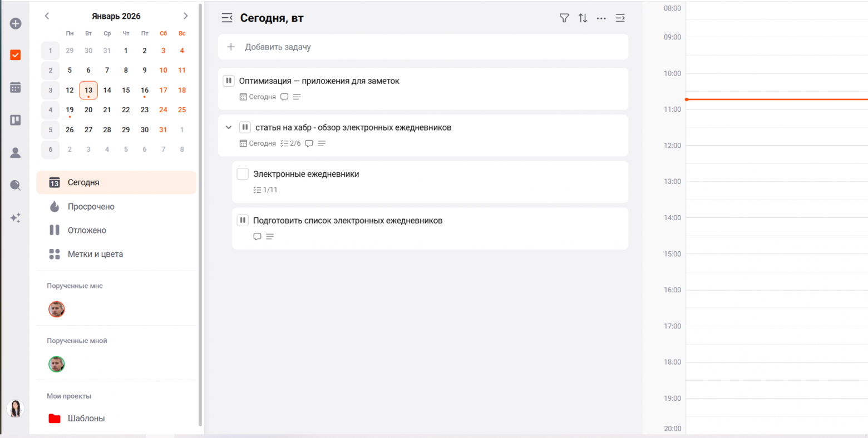Collapse the "статья на хабр" task subtasks

(229, 127)
